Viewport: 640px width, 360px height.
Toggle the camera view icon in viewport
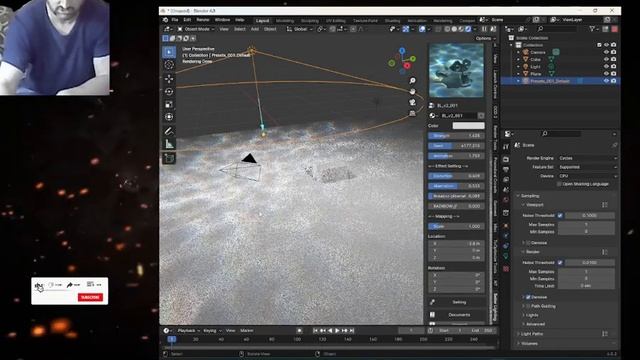[x=412, y=102]
